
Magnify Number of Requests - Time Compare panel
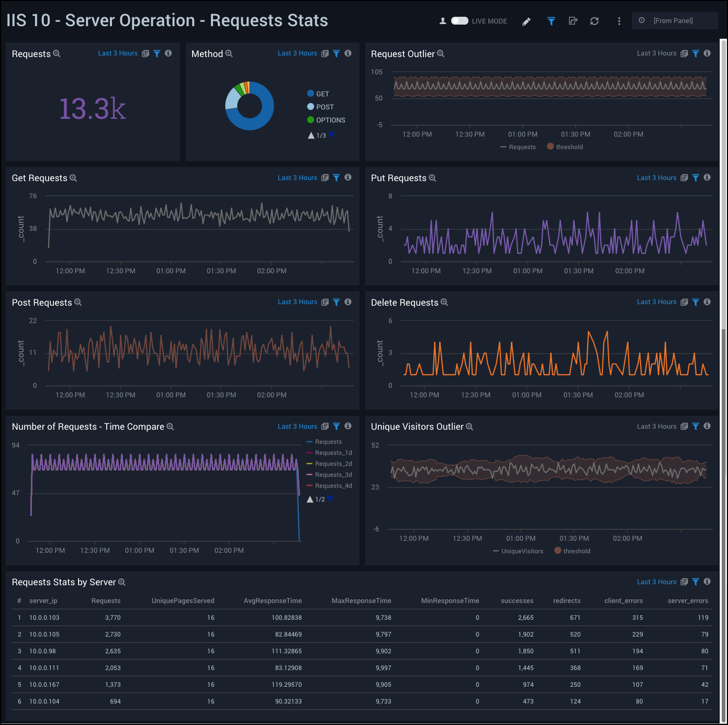click(x=170, y=427)
